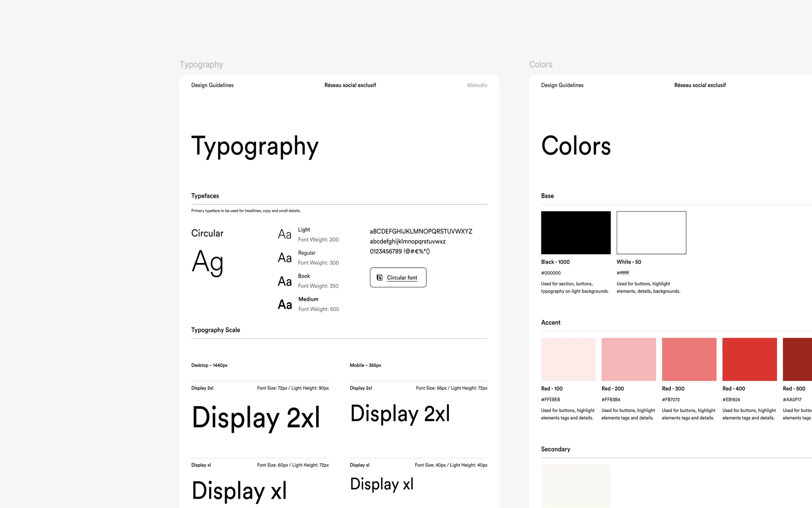The height and width of the screenshot is (508, 812).
Task: Select hex value #EB1924
Action: pyautogui.click(x=731, y=400)
